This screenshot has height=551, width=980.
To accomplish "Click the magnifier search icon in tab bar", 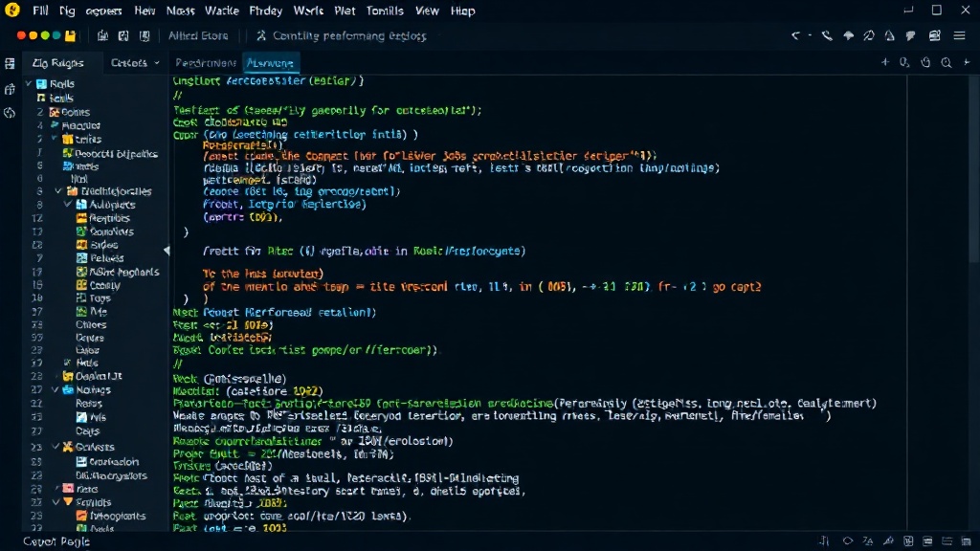I will click(947, 62).
